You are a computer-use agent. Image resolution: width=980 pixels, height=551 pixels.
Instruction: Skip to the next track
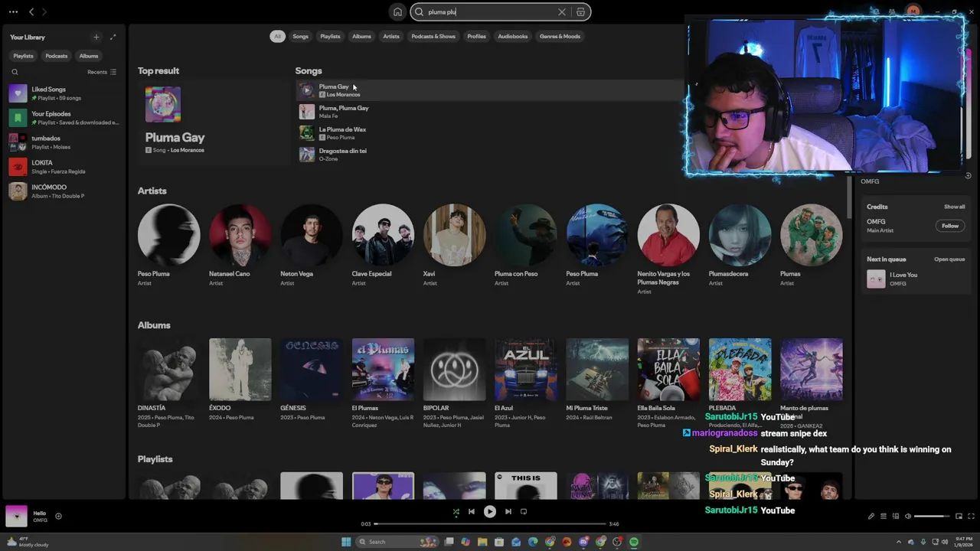[508, 511]
